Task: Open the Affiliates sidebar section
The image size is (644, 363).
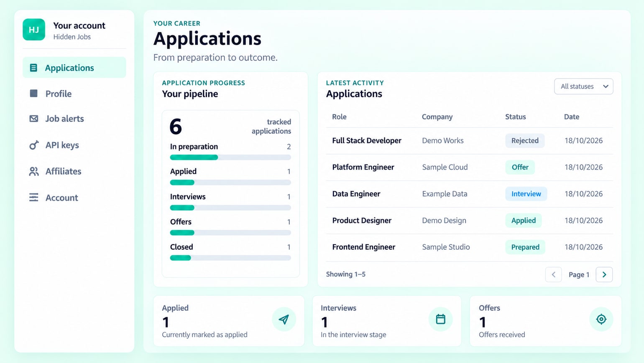Action: (x=74, y=171)
